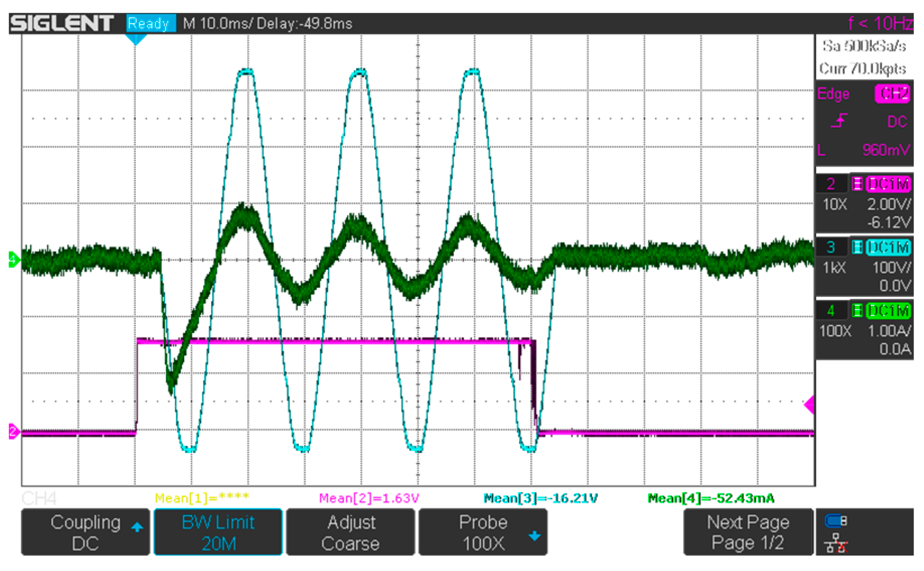924x571 pixels.
Task: Click the Delay:-49.8ms readout
Action: point(304,24)
